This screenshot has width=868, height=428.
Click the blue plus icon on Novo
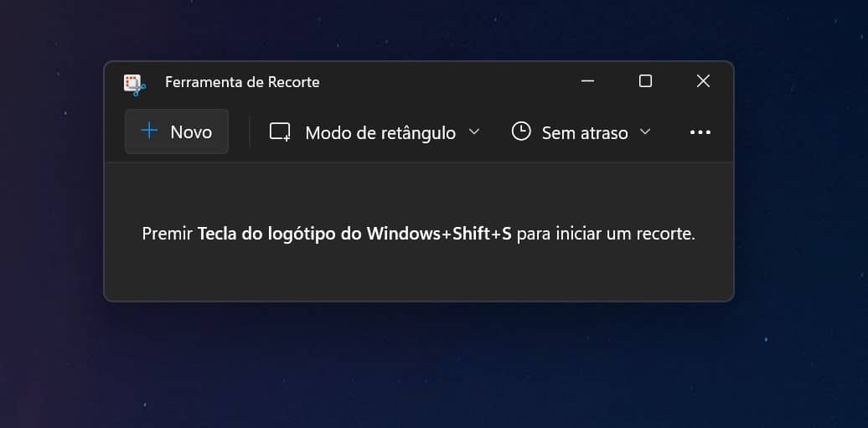[149, 131]
